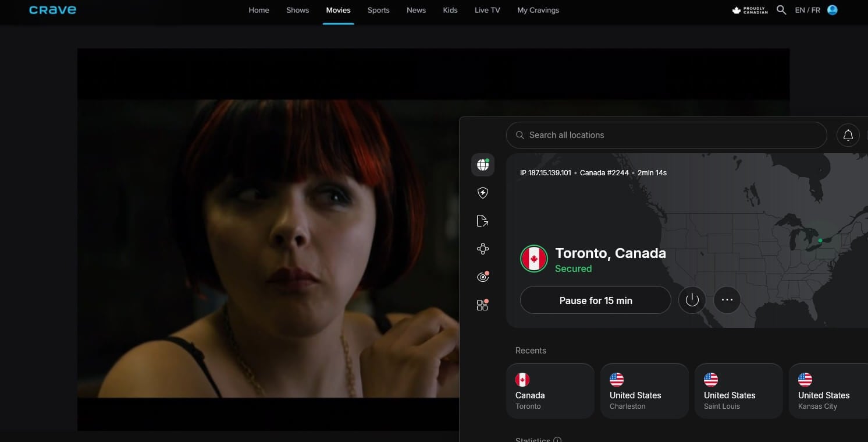Open the Threat Protection shield icon
Viewport: 868px width, 442px height.
click(482, 193)
